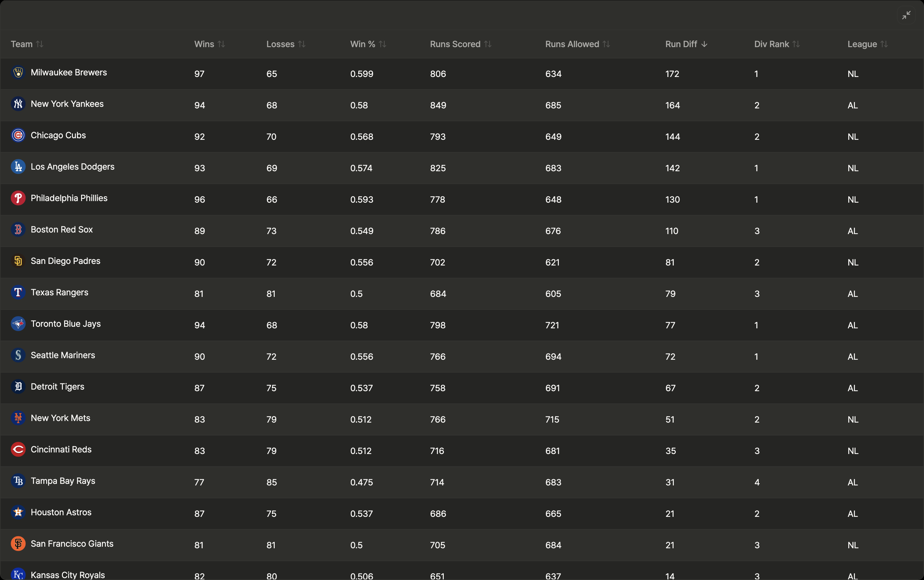This screenshot has height=580, width=924.
Task: Click the San Francisco Giants logo
Action: (x=18, y=544)
